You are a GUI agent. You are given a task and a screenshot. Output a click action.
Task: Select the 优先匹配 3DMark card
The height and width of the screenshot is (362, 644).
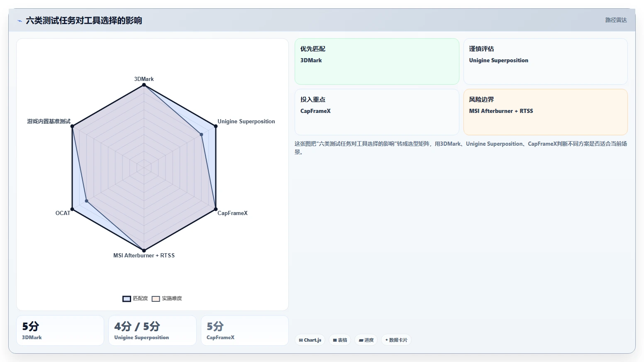point(377,61)
